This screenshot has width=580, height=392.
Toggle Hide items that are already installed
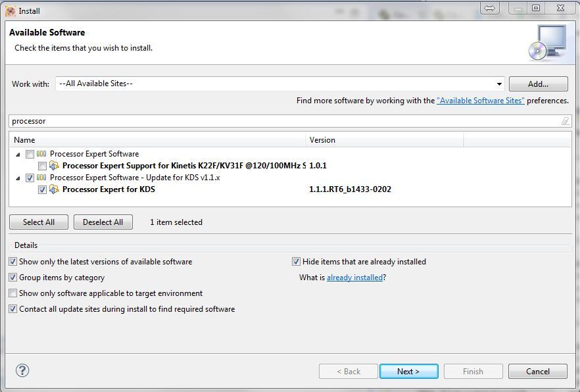click(x=296, y=262)
